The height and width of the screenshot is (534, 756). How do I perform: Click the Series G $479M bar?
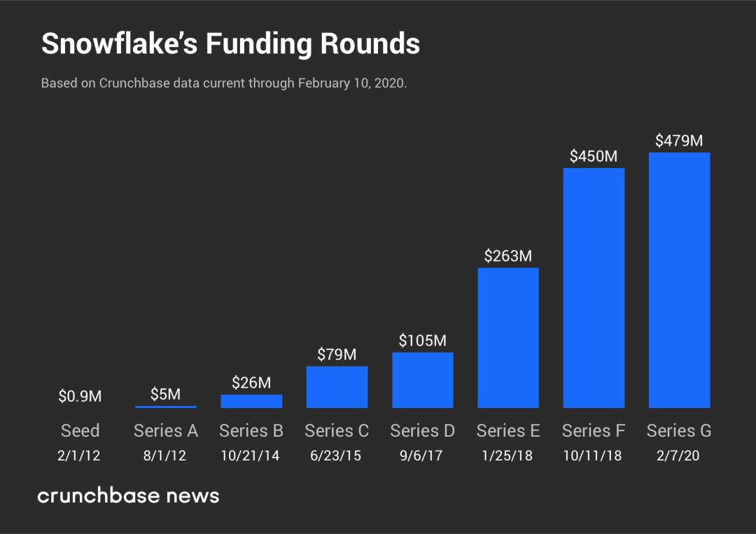[x=679, y=280]
